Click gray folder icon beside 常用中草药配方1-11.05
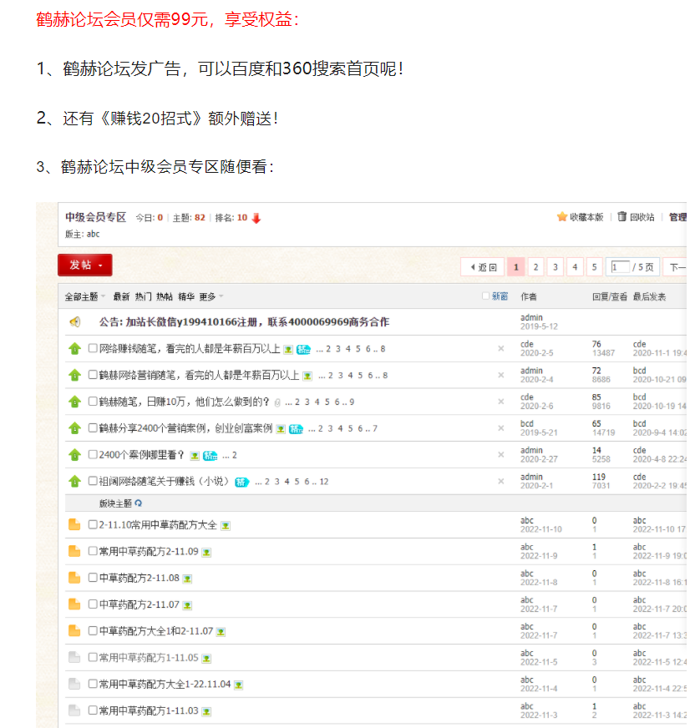 (x=74, y=658)
